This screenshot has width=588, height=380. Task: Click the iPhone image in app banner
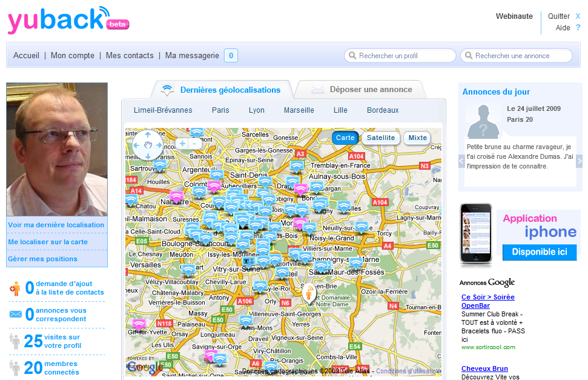476,235
